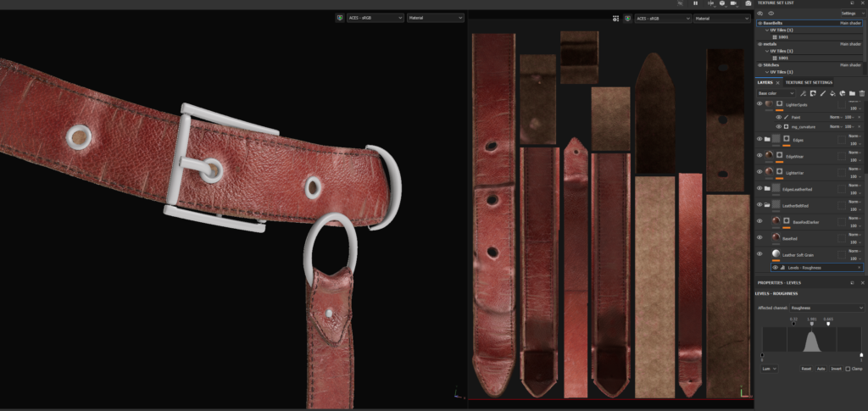868x411 pixels.
Task: Click the add mask icon in Layers toolbar
Action: 813,93
